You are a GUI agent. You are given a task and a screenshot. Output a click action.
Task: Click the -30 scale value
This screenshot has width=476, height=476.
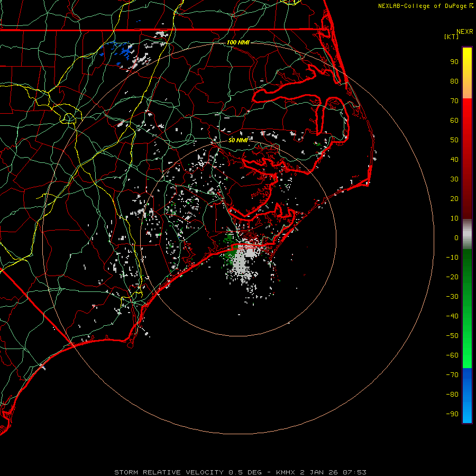(x=452, y=297)
